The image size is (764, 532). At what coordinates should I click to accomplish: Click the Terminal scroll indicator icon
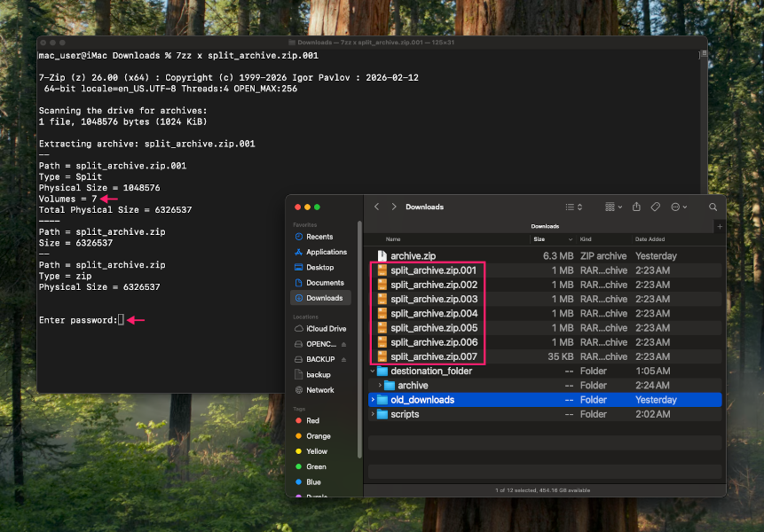(704, 53)
